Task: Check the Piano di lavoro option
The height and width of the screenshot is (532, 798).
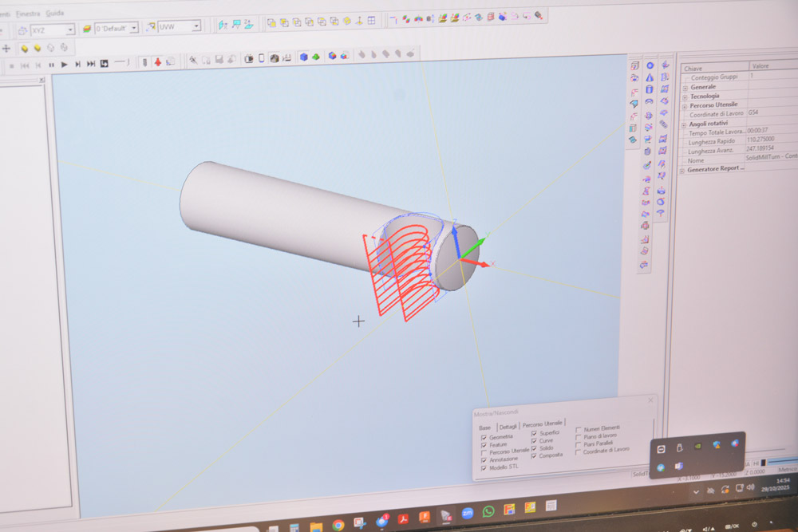Action: [x=578, y=437]
